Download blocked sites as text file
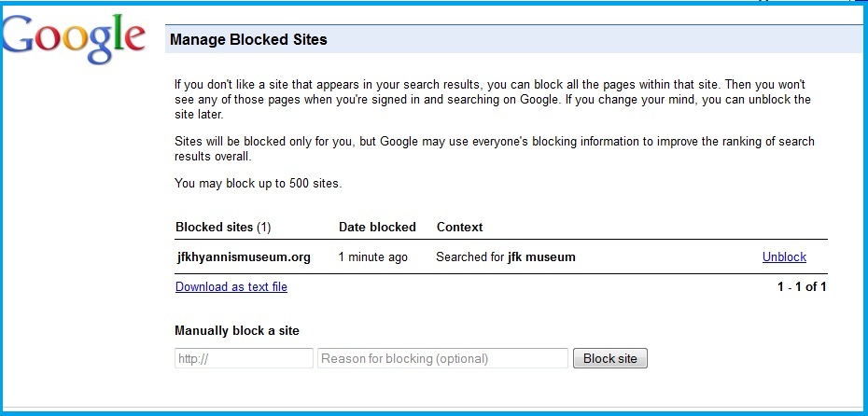The width and height of the screenshot is (868, 416). [231, 287]
